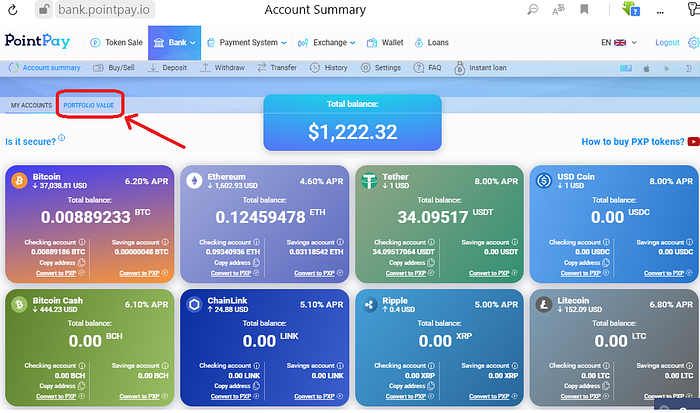Click the Is it secure? link
Screen dimensions: 700x413
[x=30, y=142]
